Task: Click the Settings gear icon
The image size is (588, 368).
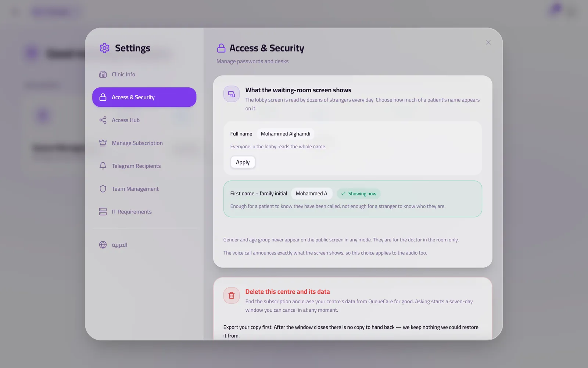Action: [x=104, y=48]
